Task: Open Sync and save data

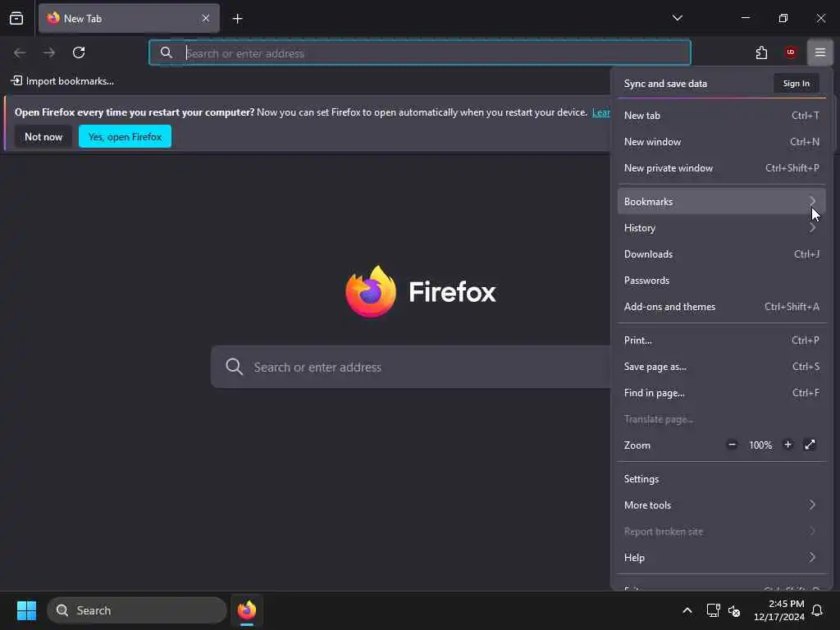Action: pyautogui.click(x=665, y=84)
